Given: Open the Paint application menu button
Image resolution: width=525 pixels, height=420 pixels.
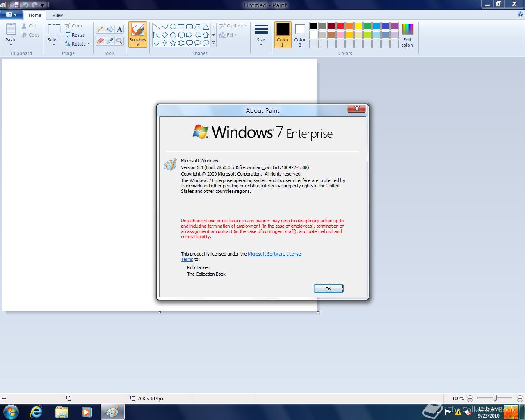Looking at the screenshot, I should coord(11,15).
